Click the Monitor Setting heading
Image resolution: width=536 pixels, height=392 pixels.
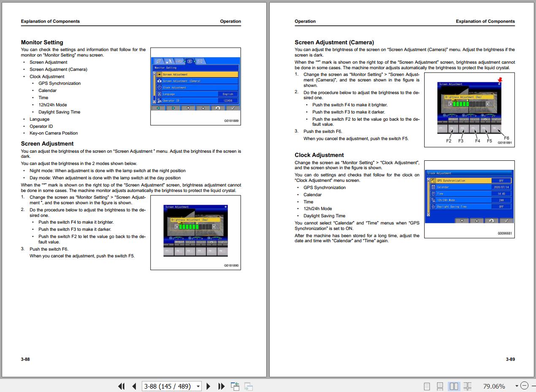click(42, 42)
